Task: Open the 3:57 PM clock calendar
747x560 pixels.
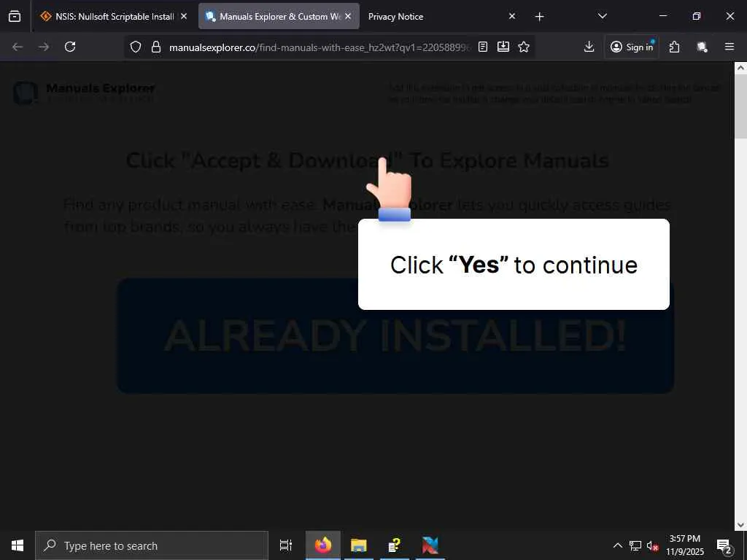Action: click(x=684, y=545)
